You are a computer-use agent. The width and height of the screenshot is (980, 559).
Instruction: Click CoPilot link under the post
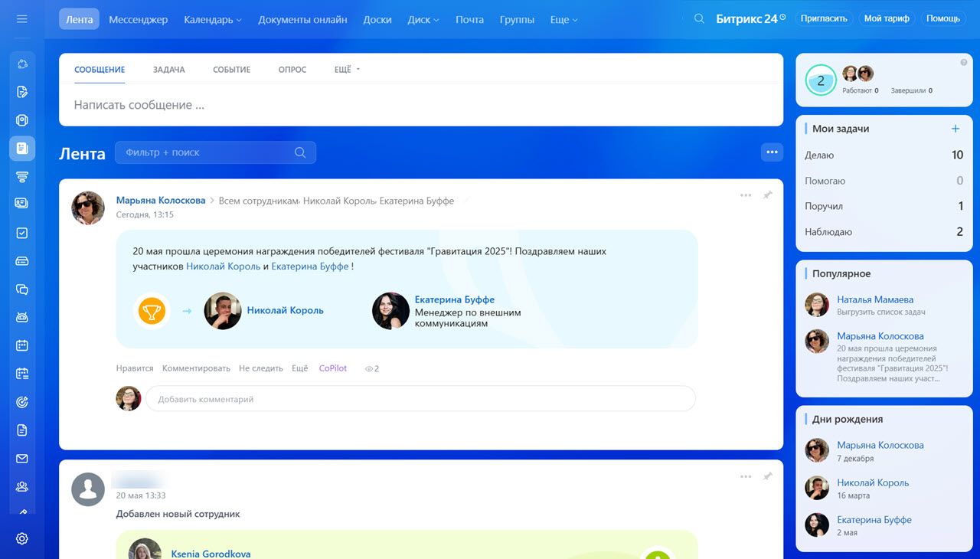(x=333, y=368)
